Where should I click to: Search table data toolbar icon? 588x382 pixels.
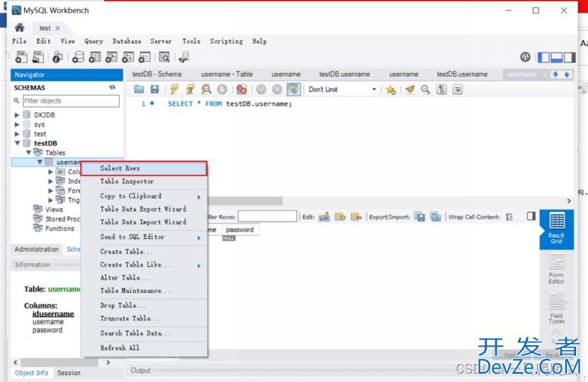(164, 57)
